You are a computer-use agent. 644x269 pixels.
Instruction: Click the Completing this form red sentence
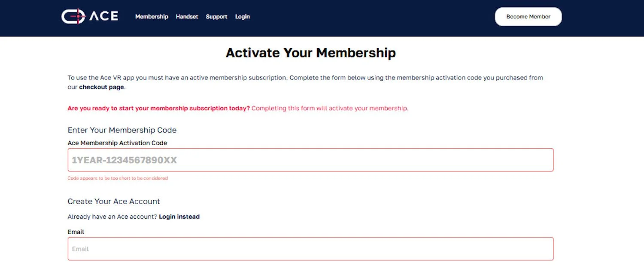click(330, 108)
